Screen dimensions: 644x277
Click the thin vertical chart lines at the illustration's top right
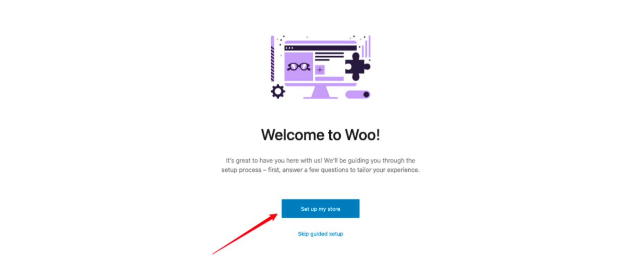(x=366, y=47)
